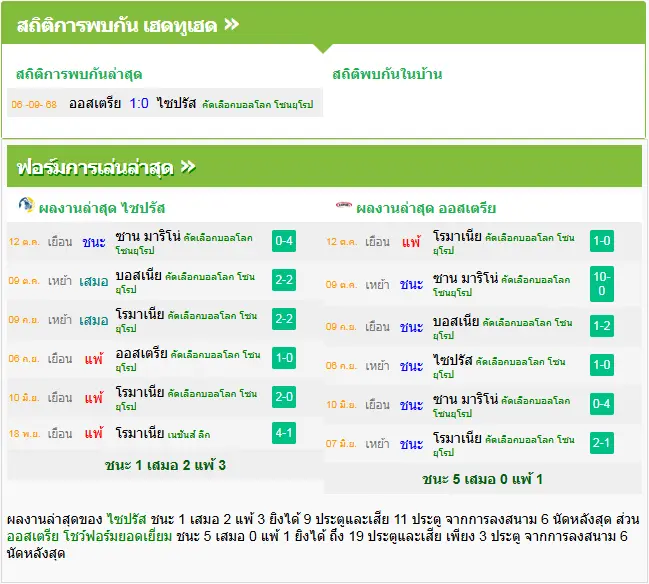Click แพ้ result in Cyprus 18 พ.ย. row

[94, 433]
